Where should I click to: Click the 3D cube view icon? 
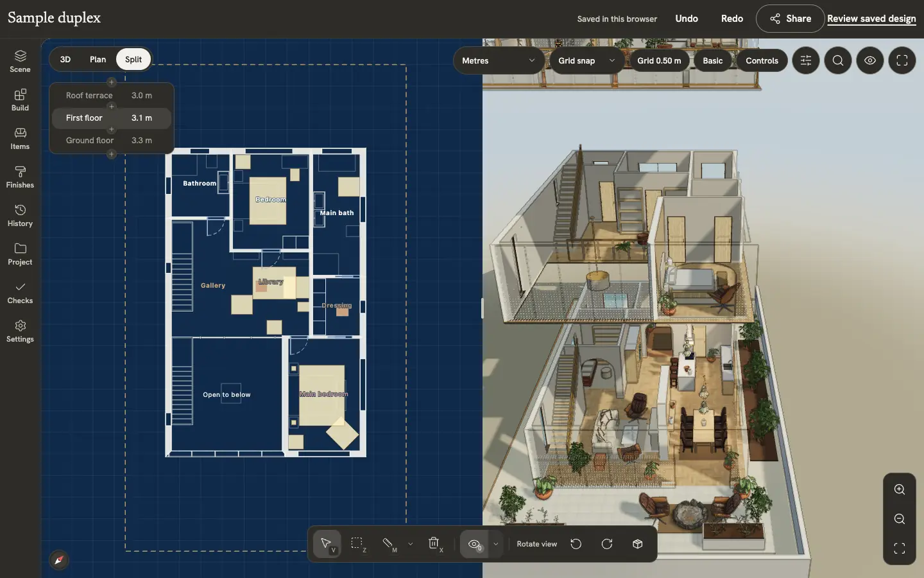click(x=638, y=545)
